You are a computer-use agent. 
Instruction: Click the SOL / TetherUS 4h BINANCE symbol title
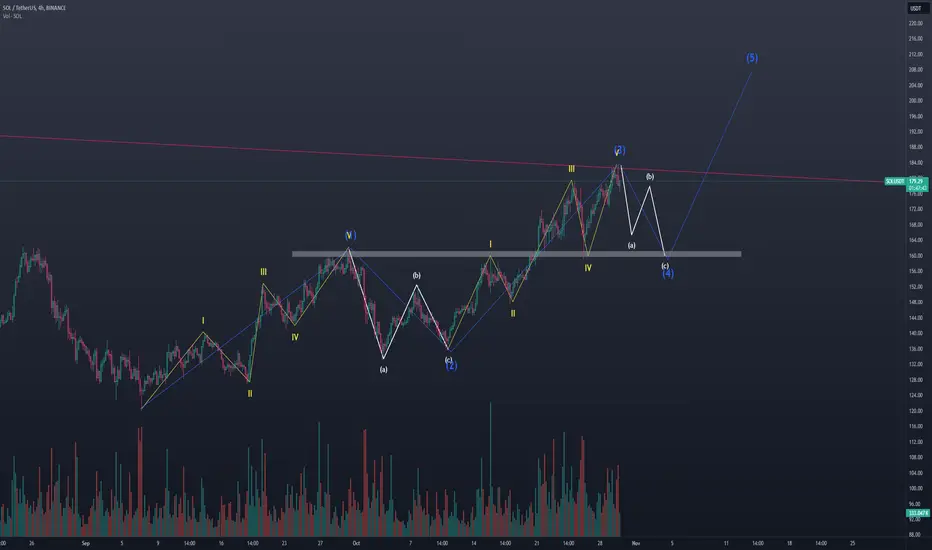pos(34,8)
